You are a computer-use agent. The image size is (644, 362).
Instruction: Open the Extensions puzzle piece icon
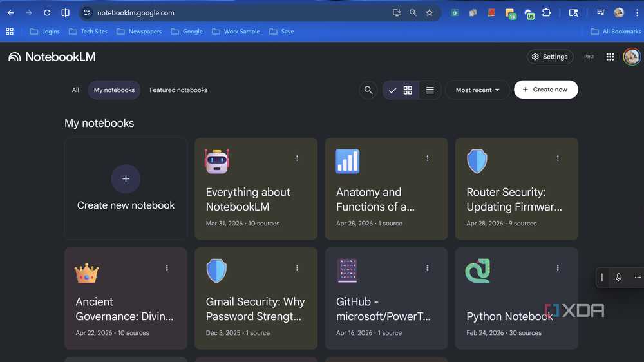pos(546,13)
